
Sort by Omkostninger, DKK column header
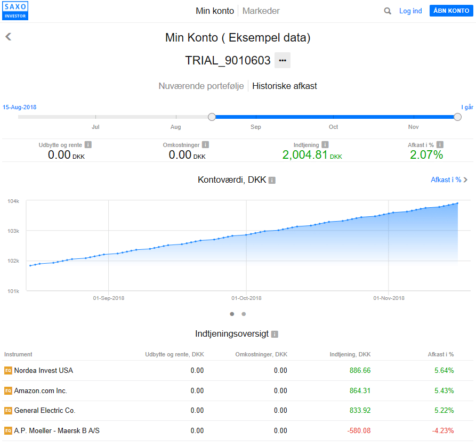[x=261, y=354]
